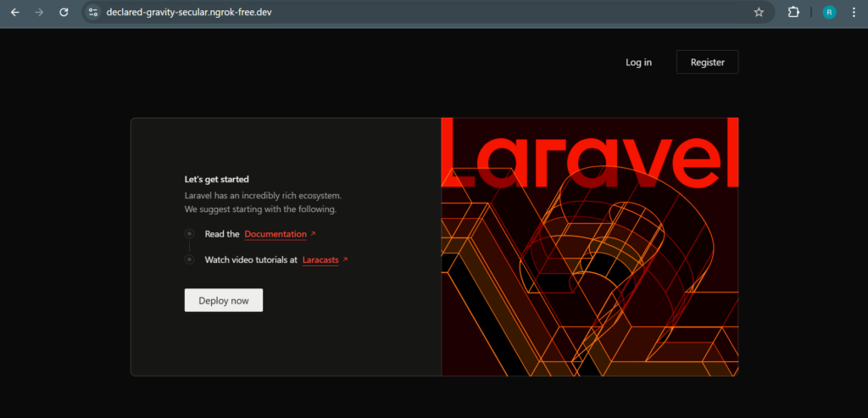This screenshot has height=418, width=868.
Task: Open Chrome three-dot menu
Action: tap(854, 12)
